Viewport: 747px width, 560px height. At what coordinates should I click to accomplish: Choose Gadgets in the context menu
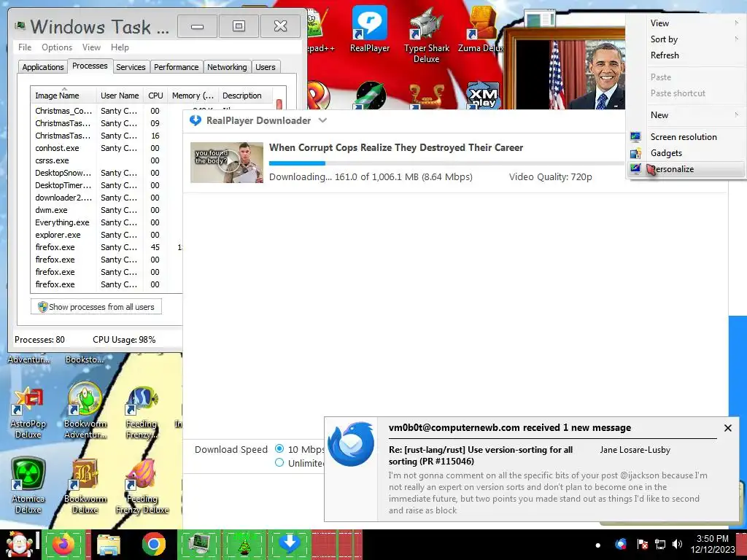coord(686,153)
